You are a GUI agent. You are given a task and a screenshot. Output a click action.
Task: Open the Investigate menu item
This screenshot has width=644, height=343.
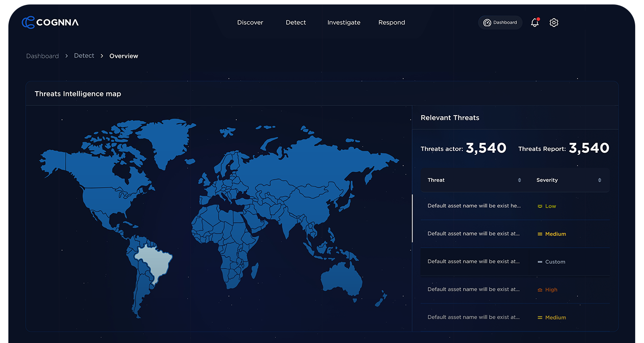(x=344, y=22)
